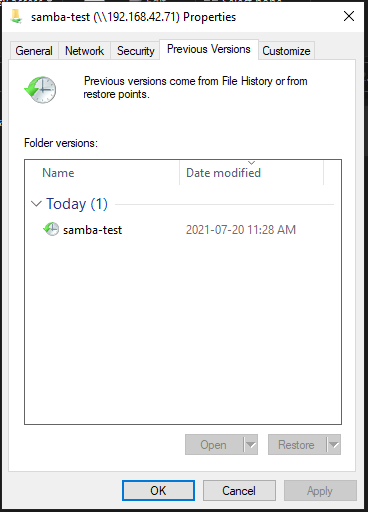The width and height of the screenshot is (368, 512).
Task: Click the samba-test restore-point clock icon
Action: 51,229
